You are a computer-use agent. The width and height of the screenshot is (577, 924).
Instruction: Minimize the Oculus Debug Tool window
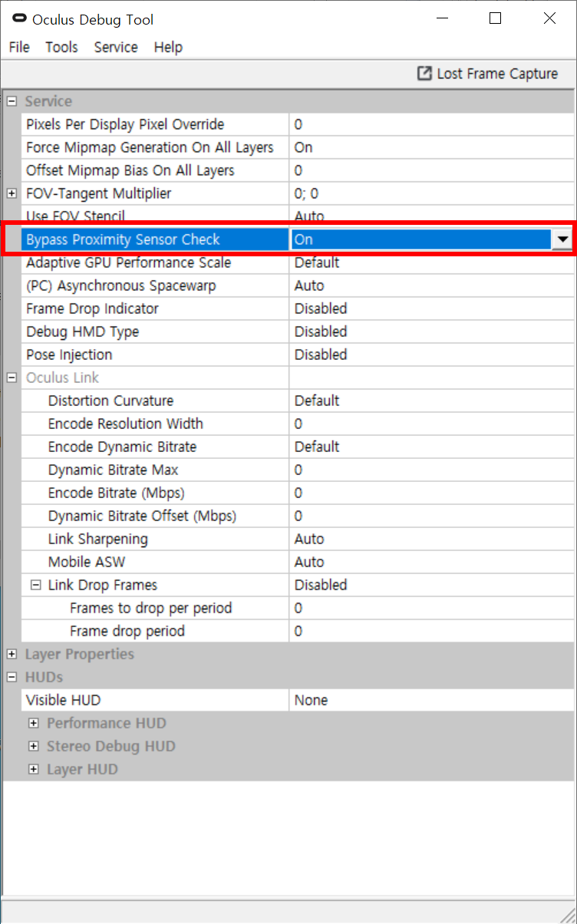442,18
